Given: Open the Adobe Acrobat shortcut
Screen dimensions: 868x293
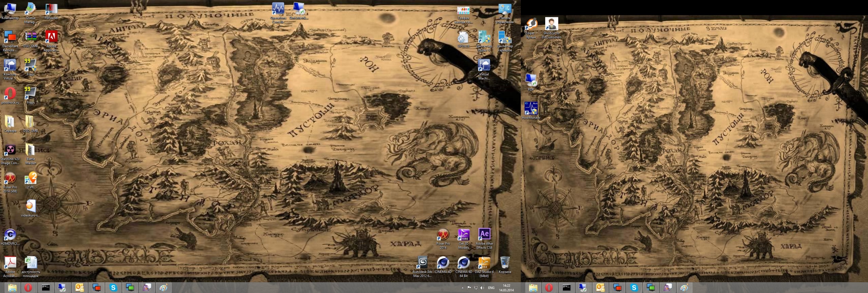Looking at the screenshot, I should (x=10, y=267).
